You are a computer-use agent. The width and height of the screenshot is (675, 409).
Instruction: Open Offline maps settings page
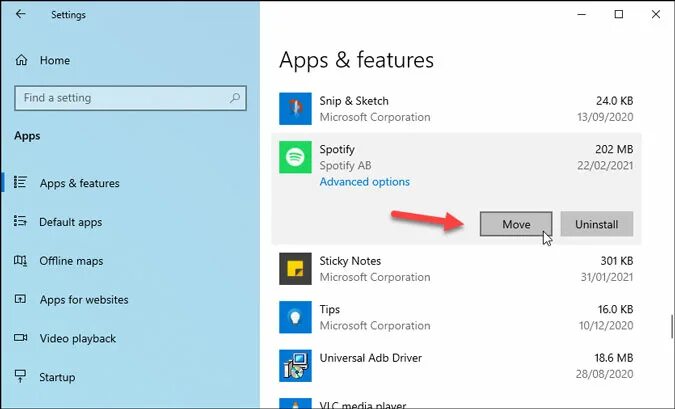tap(71, 261)
